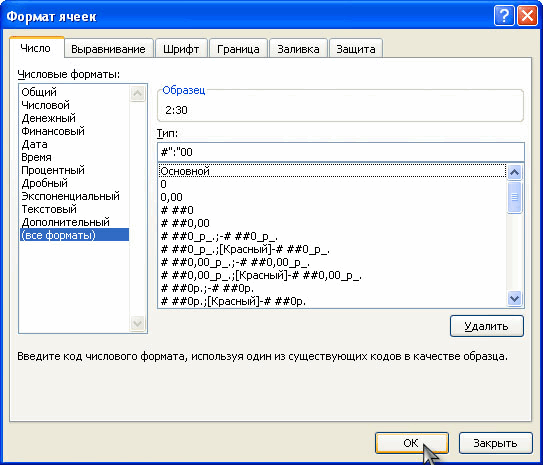Click the Числовые форматы list up arrow
The width and height of the screenshot is (543, 465).
(137, 93)
